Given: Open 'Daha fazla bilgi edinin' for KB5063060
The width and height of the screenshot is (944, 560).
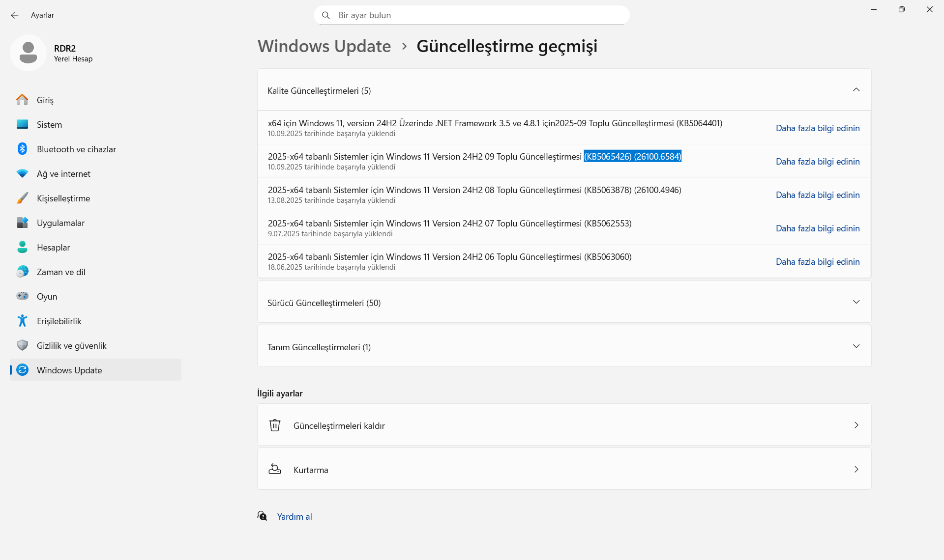Looking at the screenshot, I should tap(818, 261).
